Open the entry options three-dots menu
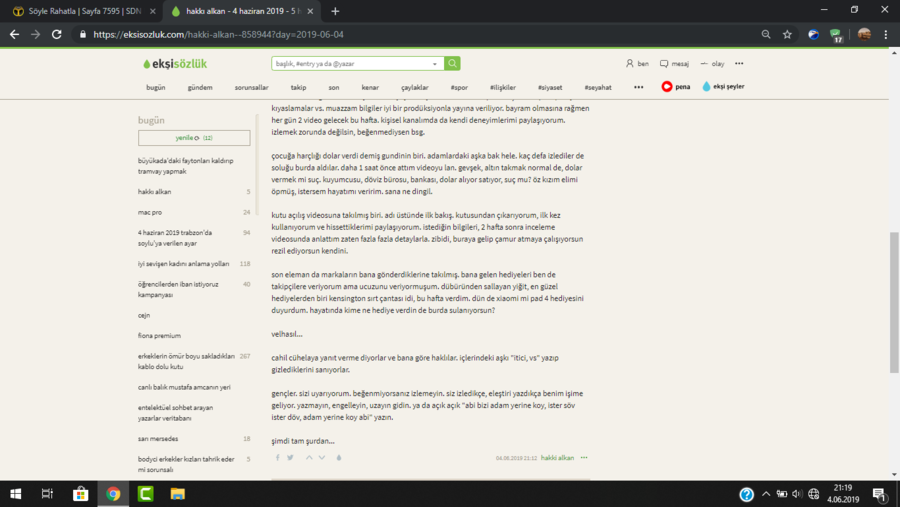The image size is (900, 507). [x=584, y=458]
